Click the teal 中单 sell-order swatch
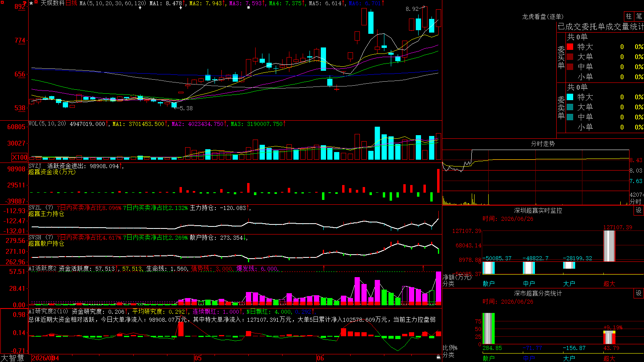The height and width of the screenshot is (362, 644). pos(570,117)
